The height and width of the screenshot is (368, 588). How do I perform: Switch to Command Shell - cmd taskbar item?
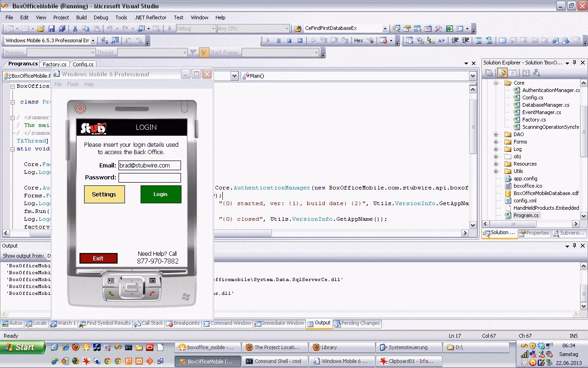pyautogui.click(x=274, y=361)
